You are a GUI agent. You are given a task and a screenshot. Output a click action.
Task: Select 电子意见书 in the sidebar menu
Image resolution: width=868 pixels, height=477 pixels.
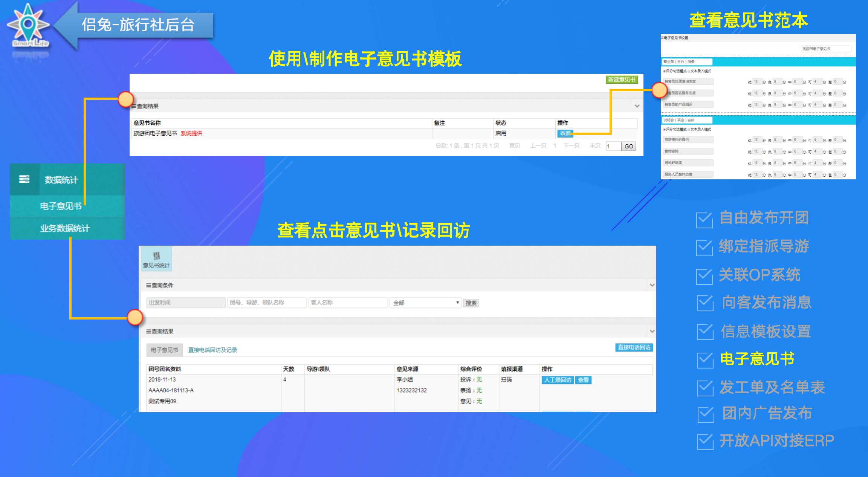61,206
